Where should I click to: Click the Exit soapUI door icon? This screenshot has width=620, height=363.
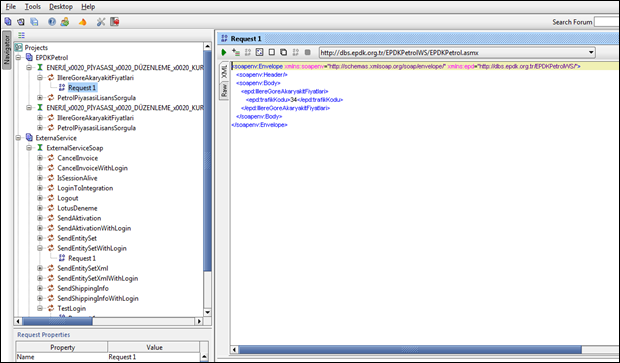[115, 22]
